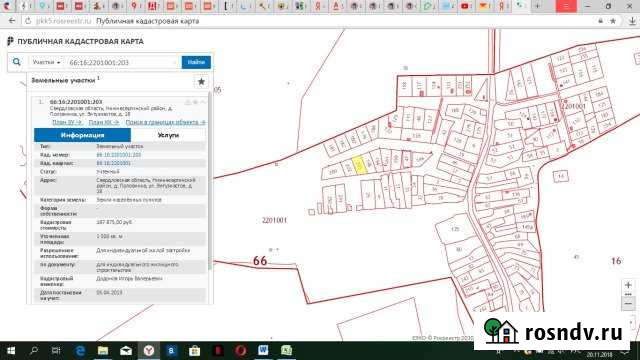Select the yellow highlighted land parcel
This screenshot has width=640, height=360.
(x=359, y=165)
